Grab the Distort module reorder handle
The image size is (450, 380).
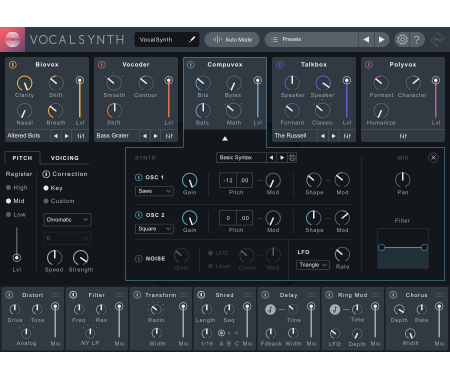pyautogui.click(x=56, y=295)
